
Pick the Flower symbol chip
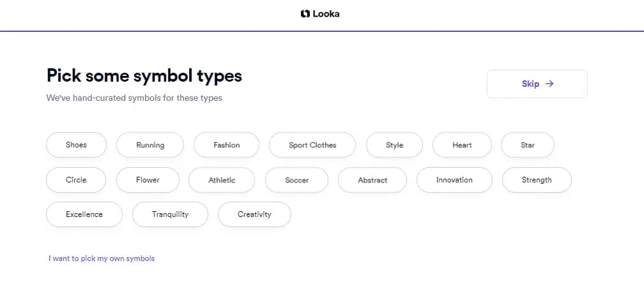(148, 180)
